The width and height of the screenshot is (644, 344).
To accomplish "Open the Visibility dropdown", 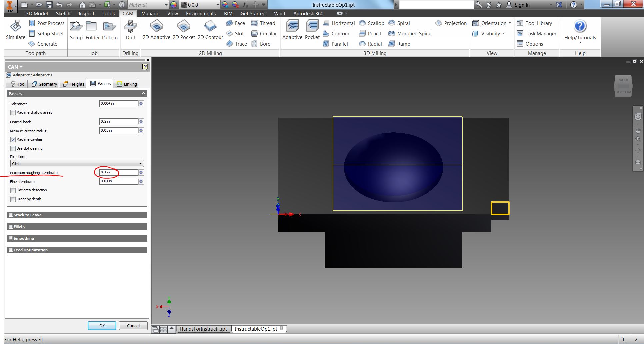I will (489, 33).
